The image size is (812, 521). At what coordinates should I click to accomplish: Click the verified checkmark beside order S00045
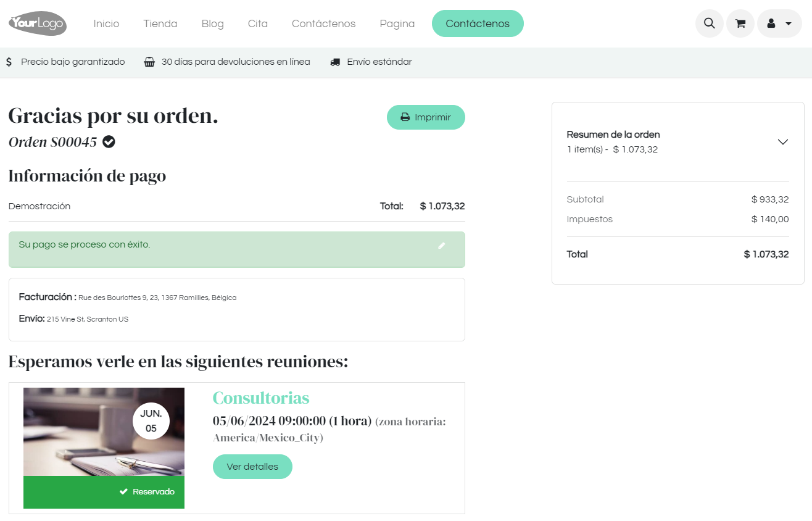tap(109, 142)
